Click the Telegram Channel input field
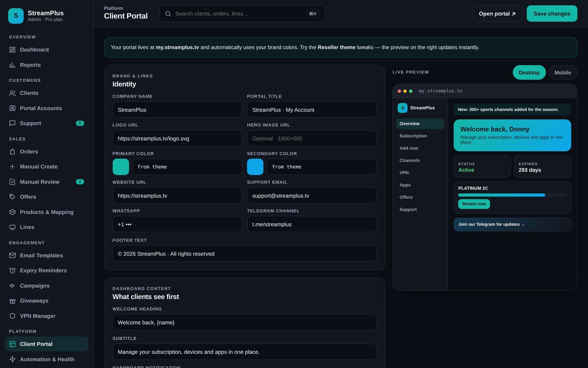This screenshot has width=588, height=368. 312,224
